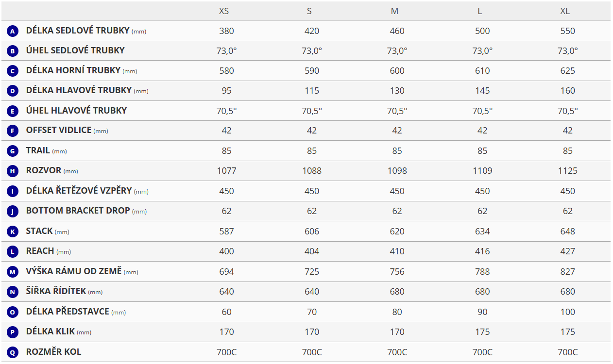Click the circled P icon beside DÉLKA KLIK
613x364 pixels.
(13, 332)
